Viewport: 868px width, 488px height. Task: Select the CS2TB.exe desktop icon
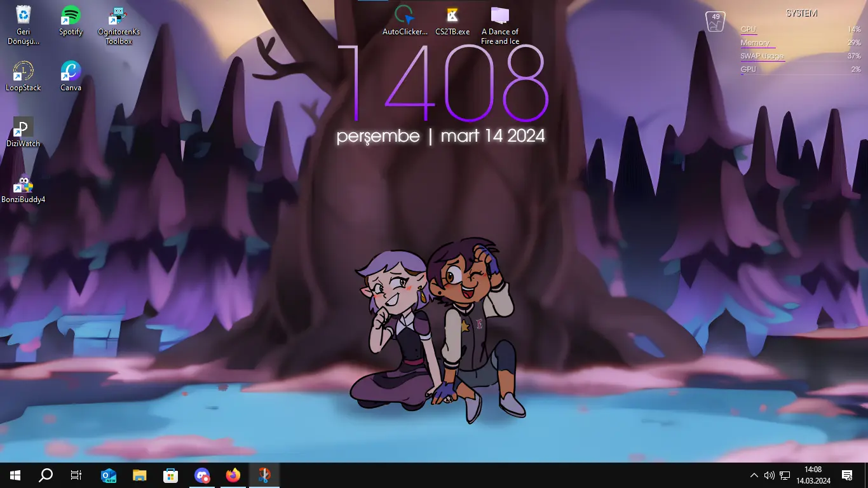click(452, 20)
